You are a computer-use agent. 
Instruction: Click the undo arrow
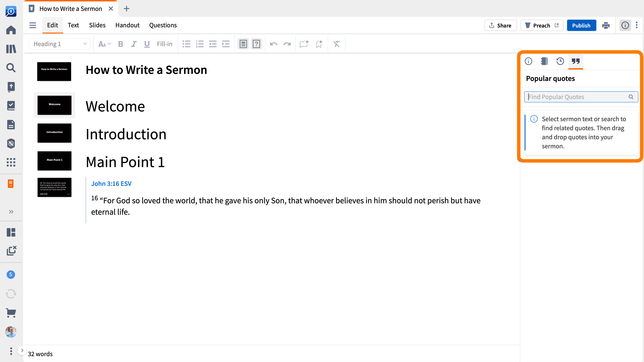274,44
